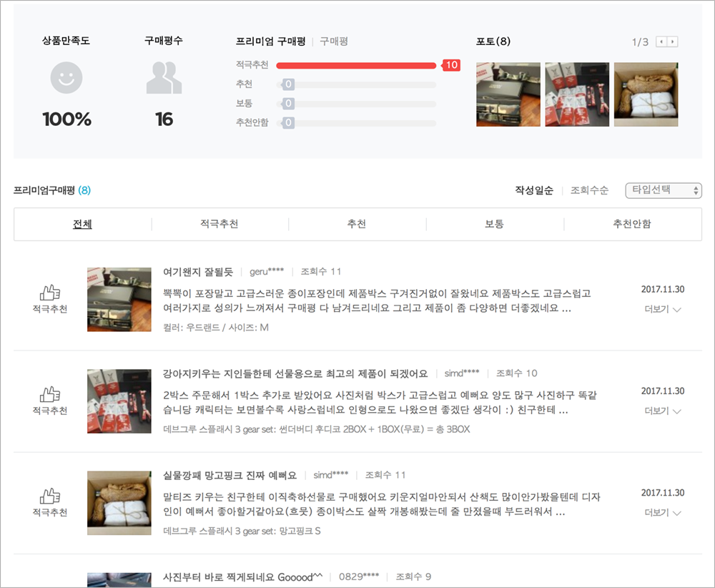Switch to 구매평 tab in summary

(x=334, y=41)
